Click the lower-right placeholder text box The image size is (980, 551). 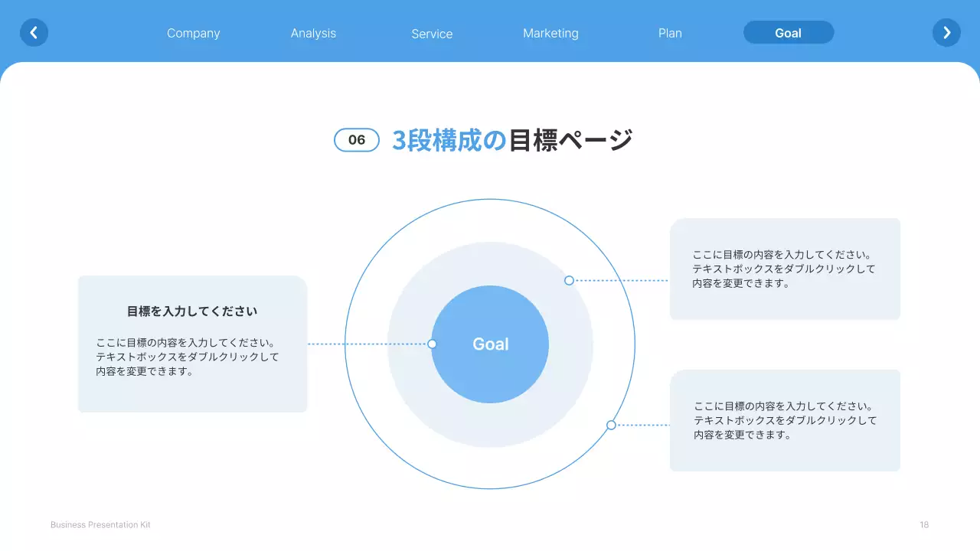(x=785, y=420)
